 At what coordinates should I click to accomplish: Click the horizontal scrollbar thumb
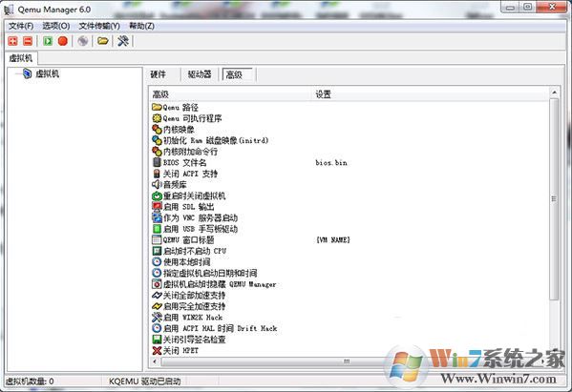347,361
